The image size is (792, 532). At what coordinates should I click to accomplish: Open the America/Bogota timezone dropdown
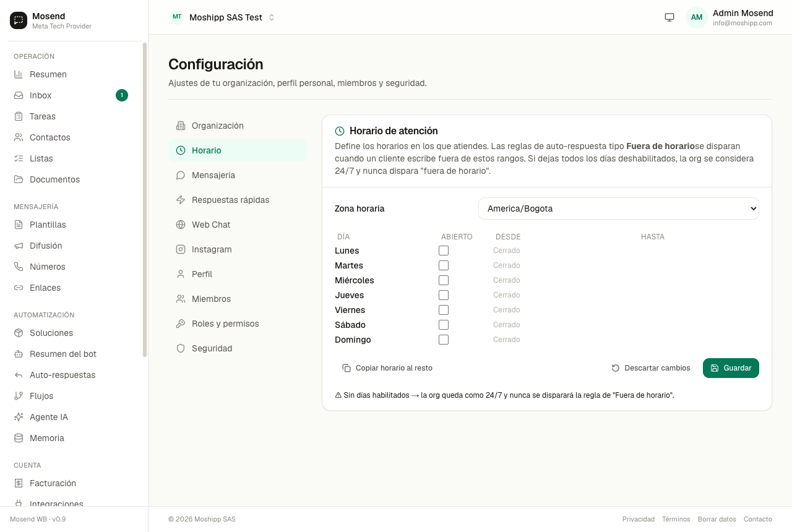[619, 208]
